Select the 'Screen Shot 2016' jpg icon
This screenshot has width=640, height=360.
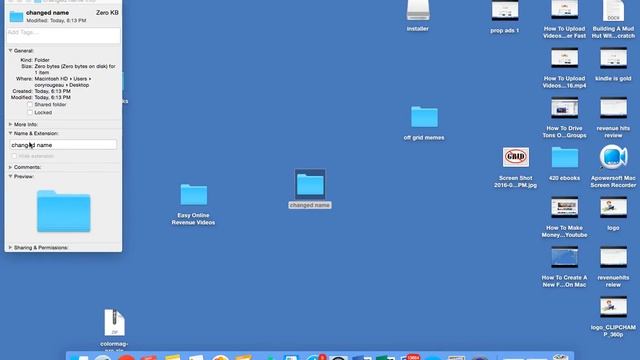point(516,157)
